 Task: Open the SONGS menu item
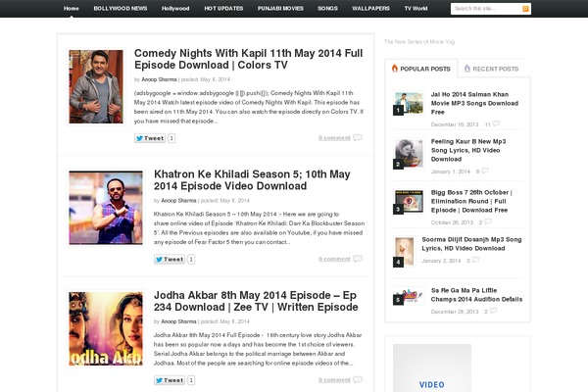(327, 8)
